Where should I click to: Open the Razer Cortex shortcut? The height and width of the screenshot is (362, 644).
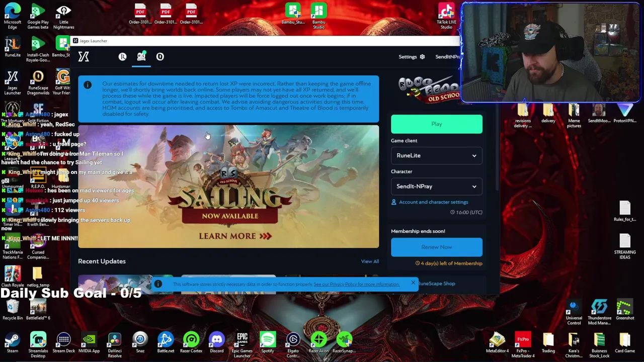click(x=191, y=342)
